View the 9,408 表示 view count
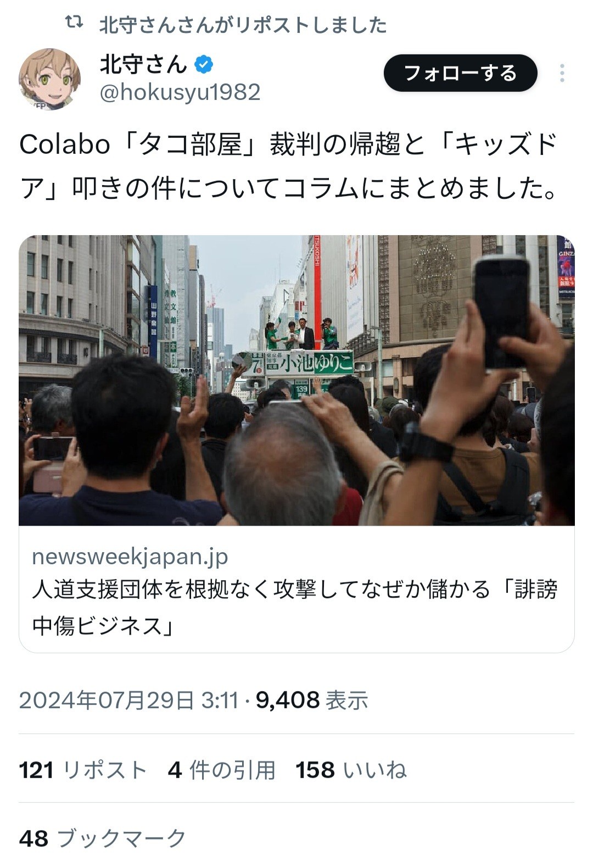 coord(311,700)
